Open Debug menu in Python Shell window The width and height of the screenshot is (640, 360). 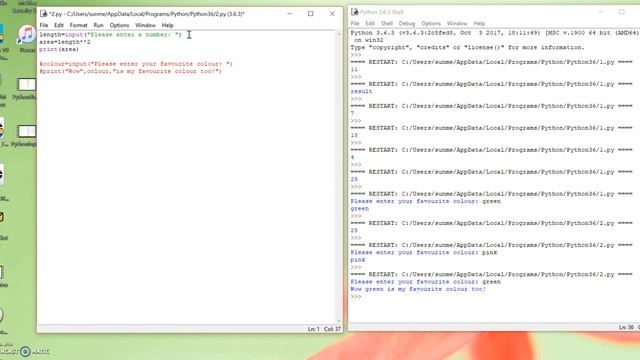(407, 24)
